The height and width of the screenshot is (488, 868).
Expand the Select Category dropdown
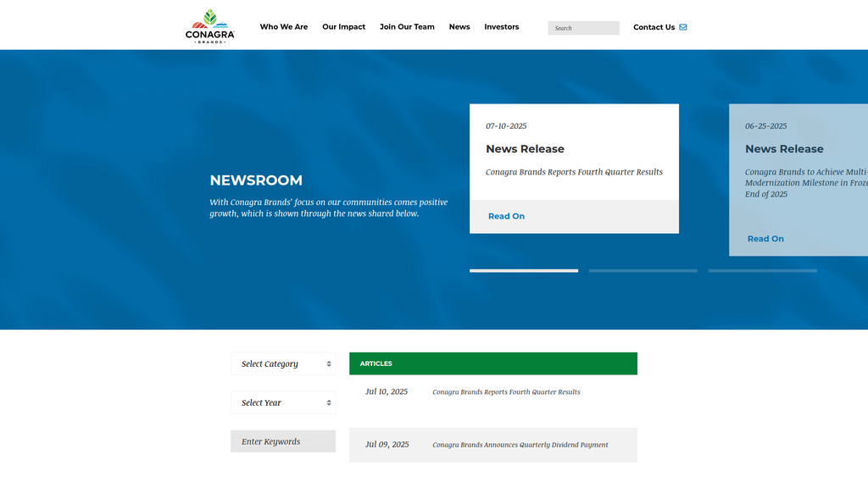tap(283, 363)
